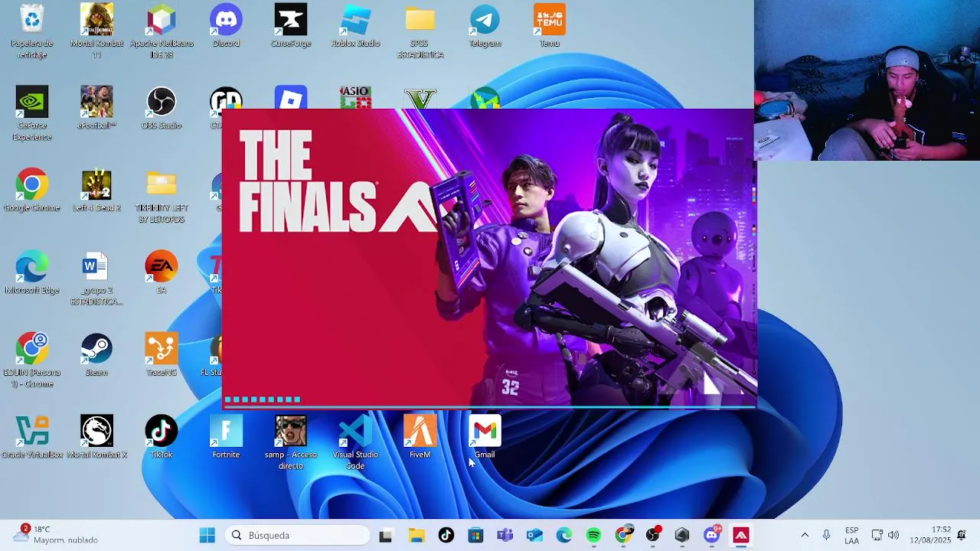The image size is (980, 551).
Task: Select the Left 4 Dead 2 shortcut
Action: point(96,191)
